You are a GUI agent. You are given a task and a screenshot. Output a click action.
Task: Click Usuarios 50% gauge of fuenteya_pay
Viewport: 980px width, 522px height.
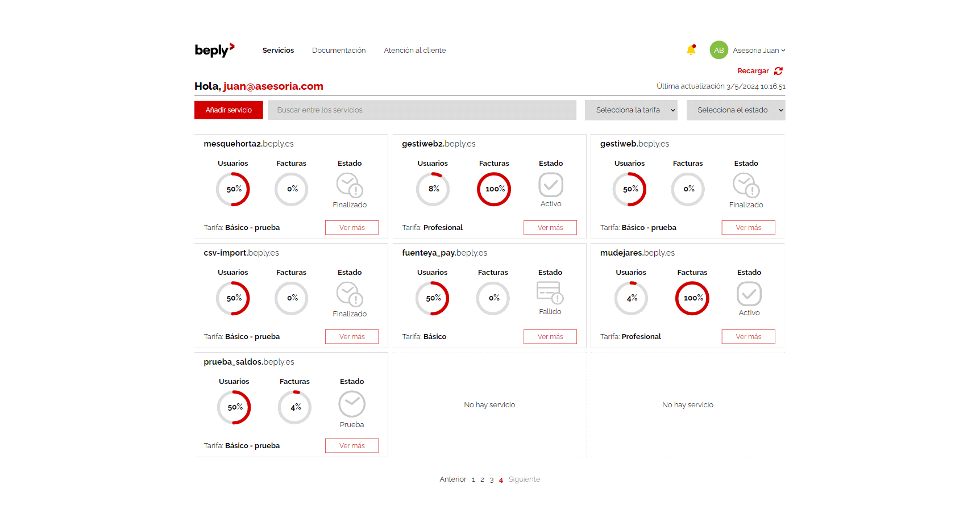pos(432,298)
